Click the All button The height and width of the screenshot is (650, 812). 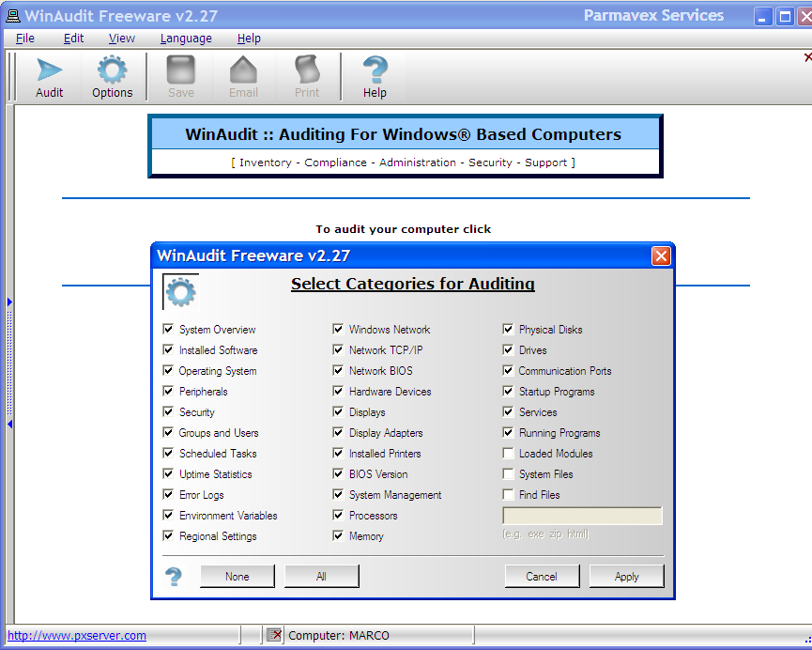[321, 577]
